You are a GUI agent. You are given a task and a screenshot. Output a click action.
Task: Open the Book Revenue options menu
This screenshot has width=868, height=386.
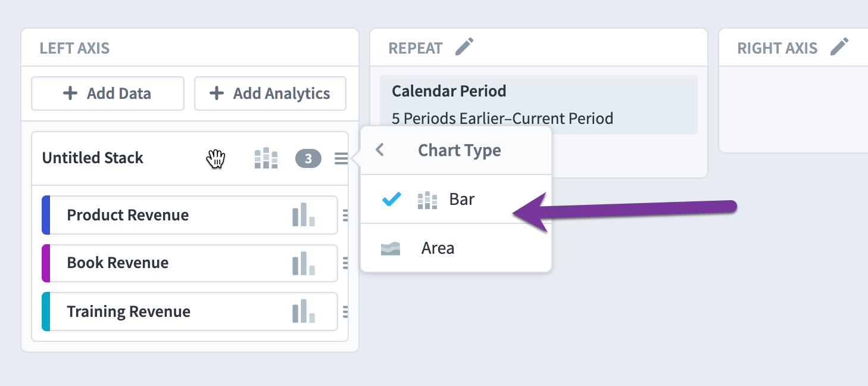point(345,263)
